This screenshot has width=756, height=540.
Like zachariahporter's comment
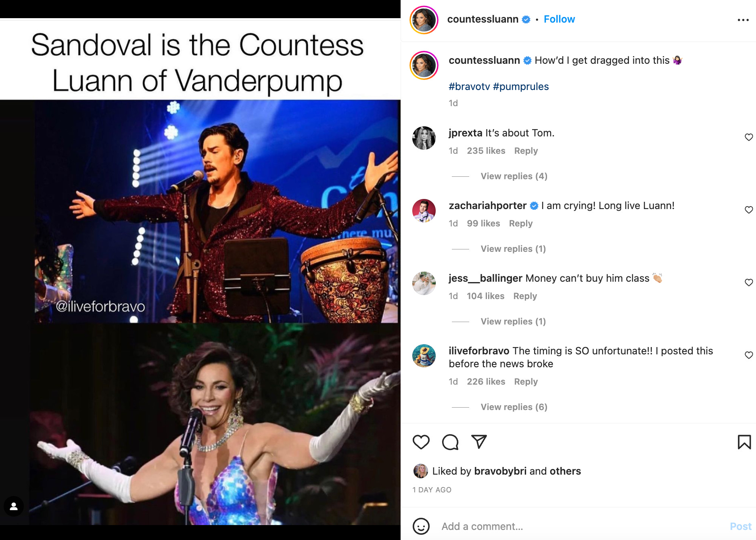tap(749, 210)
